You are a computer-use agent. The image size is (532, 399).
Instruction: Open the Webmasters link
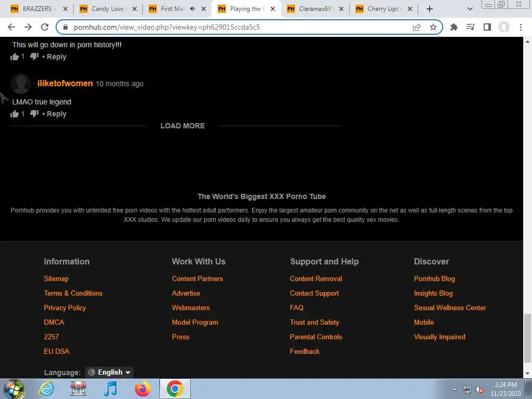191,308
